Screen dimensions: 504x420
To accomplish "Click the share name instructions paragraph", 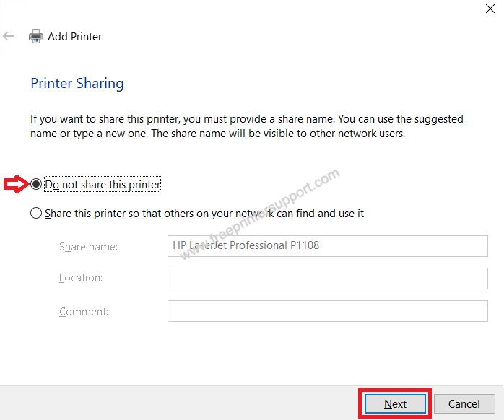I will pos(246,126).
